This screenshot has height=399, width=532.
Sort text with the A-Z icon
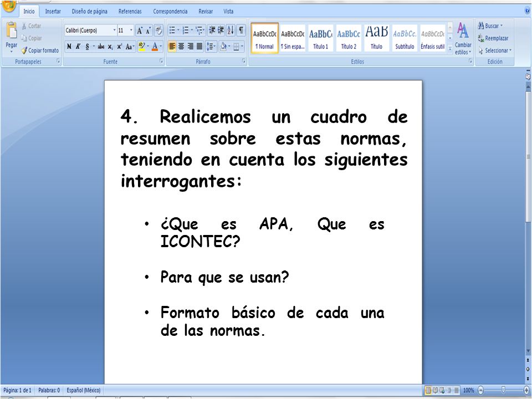point(231,30)
